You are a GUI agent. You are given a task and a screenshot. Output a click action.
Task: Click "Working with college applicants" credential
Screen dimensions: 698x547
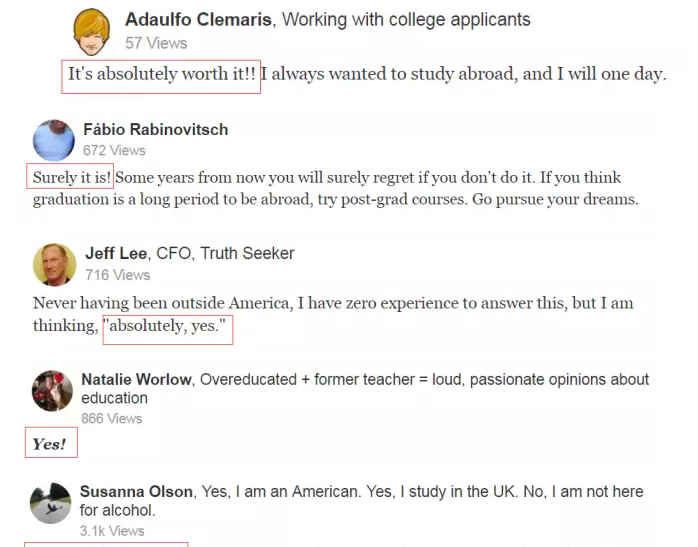406,20
